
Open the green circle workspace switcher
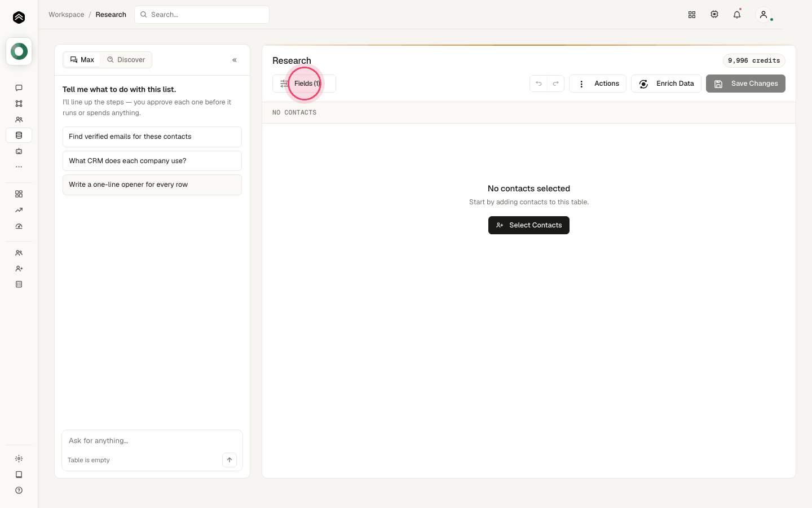tap(19, 51)
